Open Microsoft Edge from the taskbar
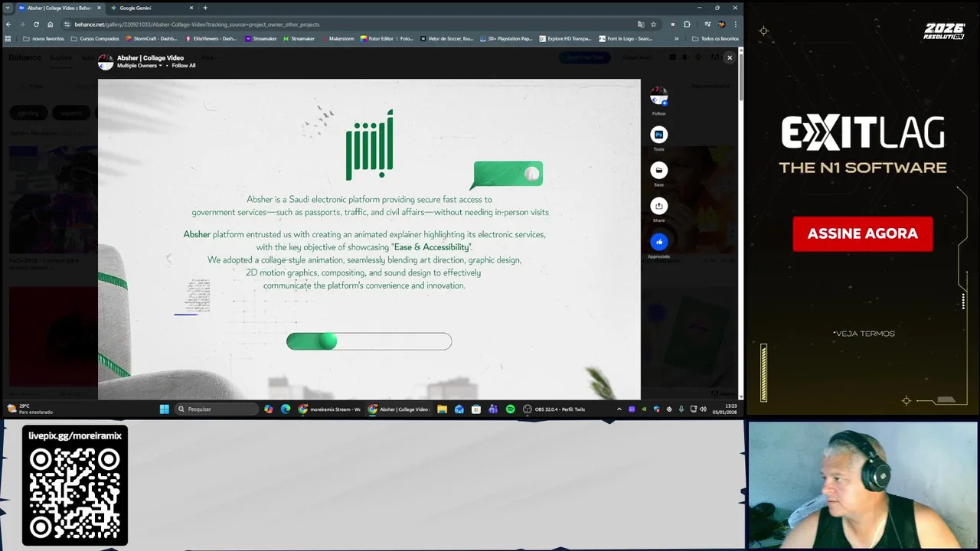 [286, 409]
